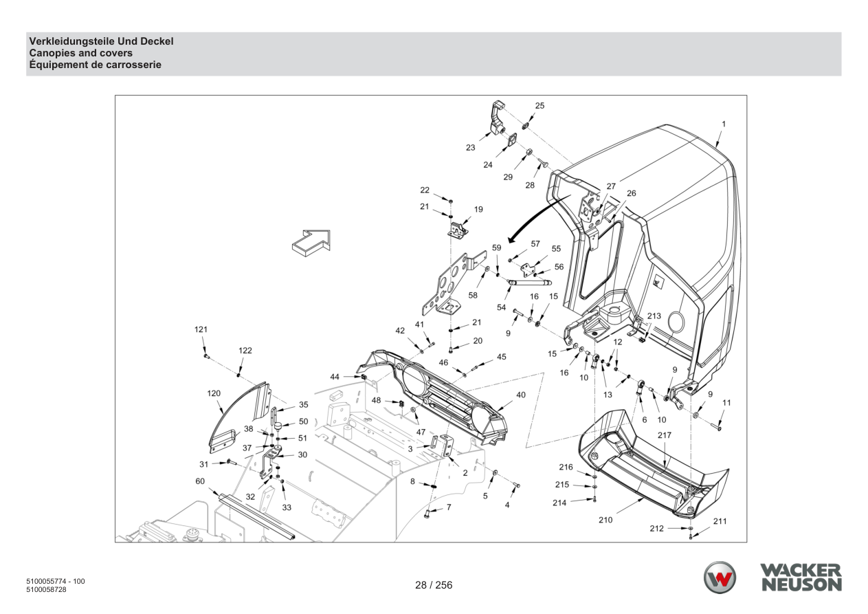
Task: Click callout number 25
Action: pos(539,106)
